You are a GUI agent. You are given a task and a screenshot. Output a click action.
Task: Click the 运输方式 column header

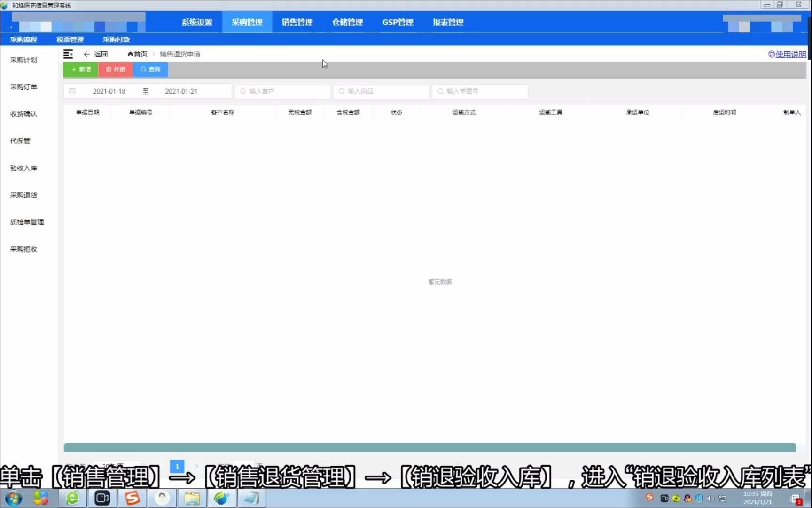pos(464,112)
